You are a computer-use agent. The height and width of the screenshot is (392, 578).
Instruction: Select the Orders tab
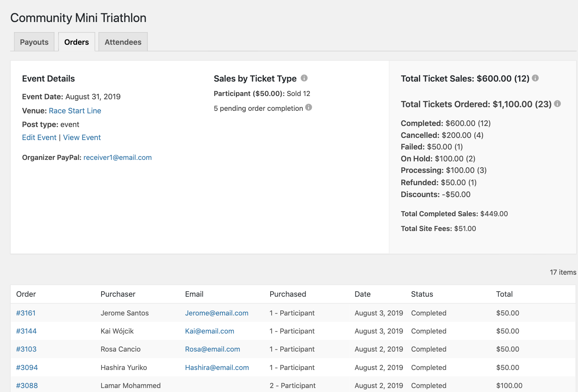tap(77, 42)
